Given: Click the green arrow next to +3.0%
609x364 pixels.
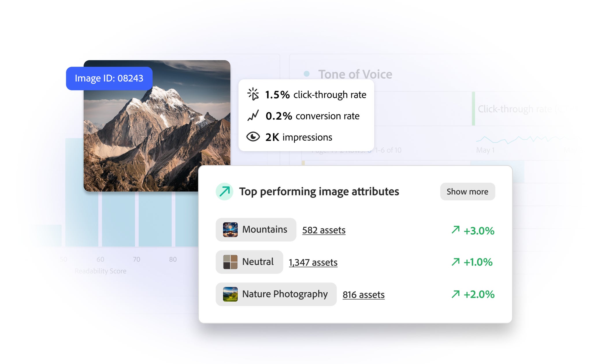Looking at the screenshot, I should [x=456, y=230].
